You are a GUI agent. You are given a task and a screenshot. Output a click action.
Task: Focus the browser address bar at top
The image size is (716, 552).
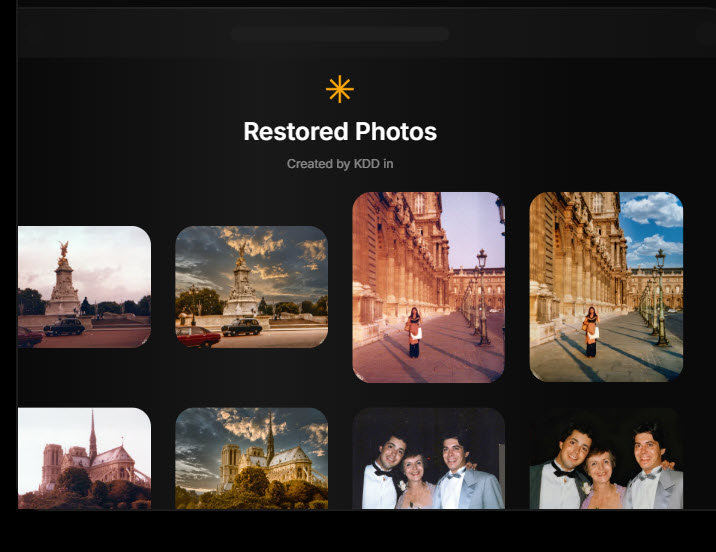point(340,33)
